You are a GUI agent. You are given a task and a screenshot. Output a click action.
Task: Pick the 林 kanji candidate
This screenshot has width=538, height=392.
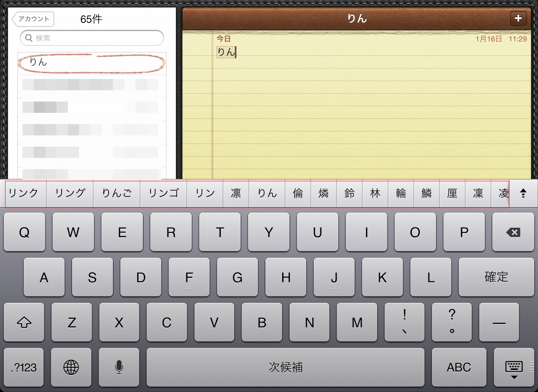click(x=375, y=193)
